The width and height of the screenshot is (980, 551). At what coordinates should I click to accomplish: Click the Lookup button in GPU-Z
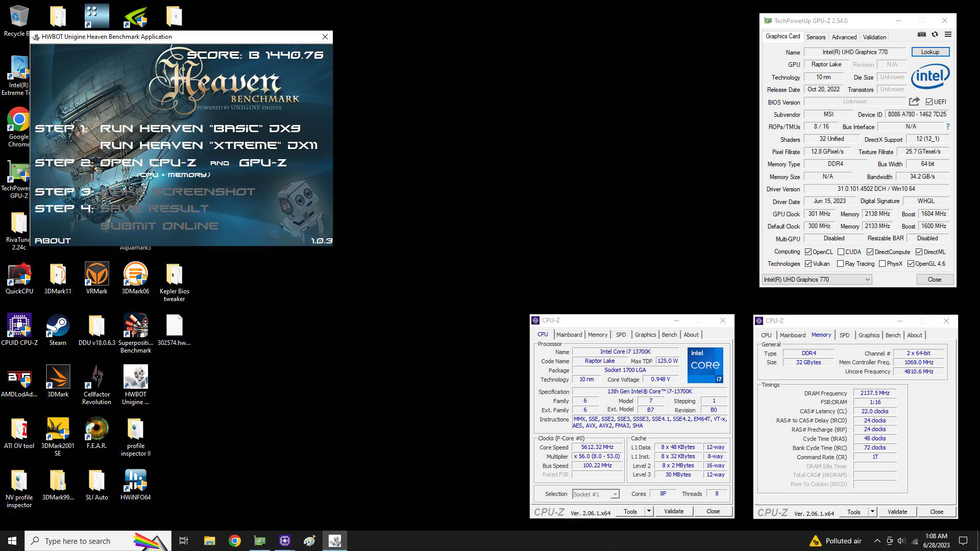[x=930, y=52]
